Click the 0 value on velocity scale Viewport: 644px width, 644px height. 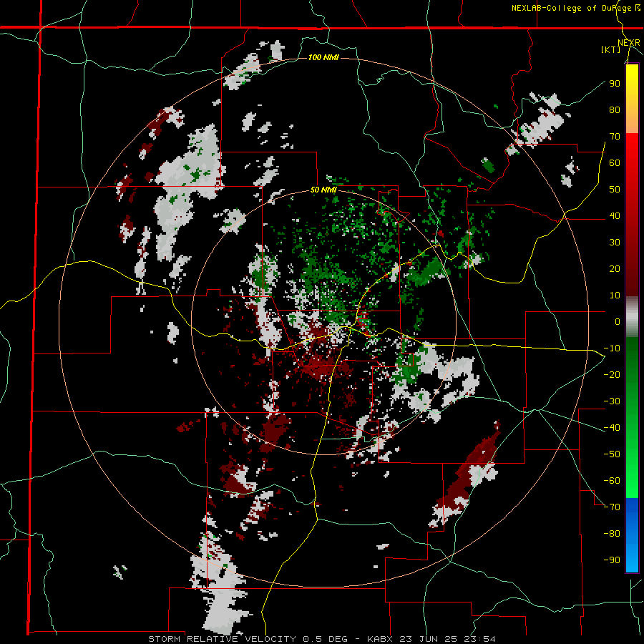pyautogui.click(x=618, y=321)
